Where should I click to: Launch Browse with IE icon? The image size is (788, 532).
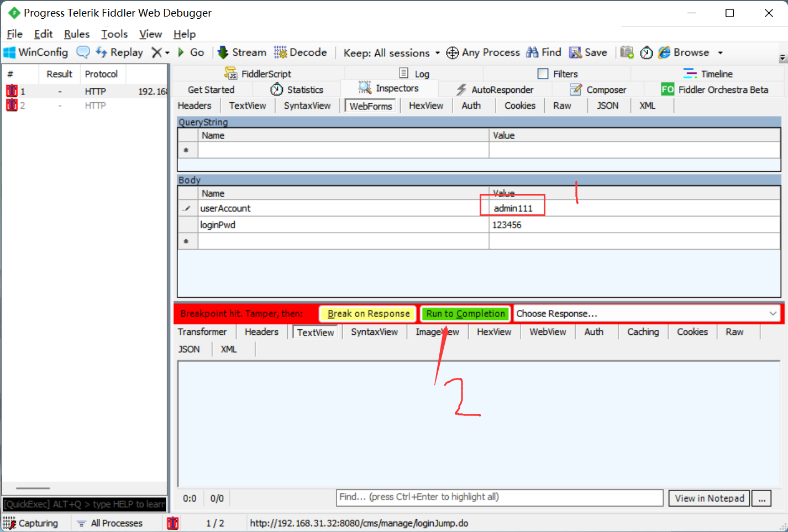pos(684,52)
